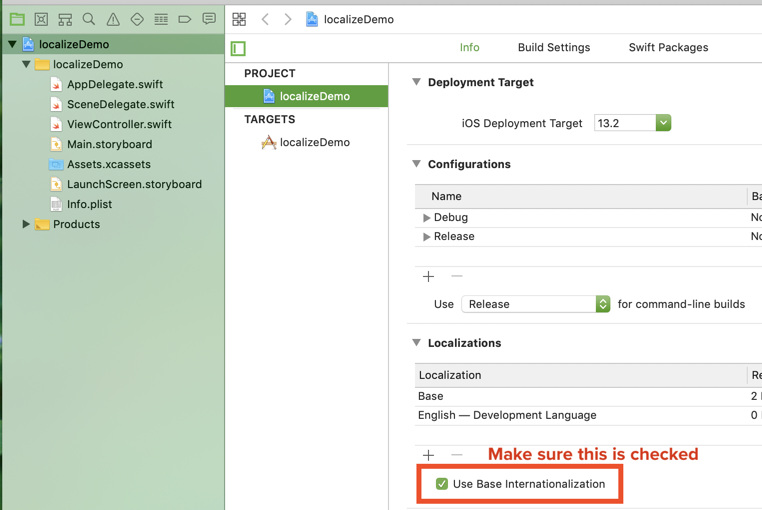This screenshot has width=762, height=510.
Task: Click localizeDemo project icon in the jump bar
Action: [312, 19]
